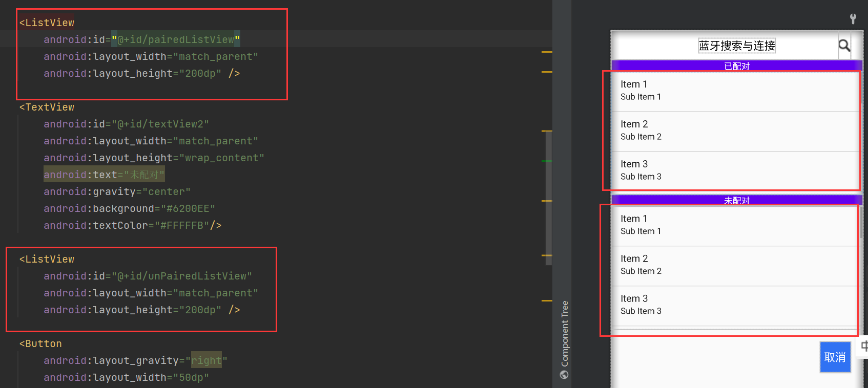Click the <ListView tag above pairedListView id

pyautogui.click(x=47, y=23)
